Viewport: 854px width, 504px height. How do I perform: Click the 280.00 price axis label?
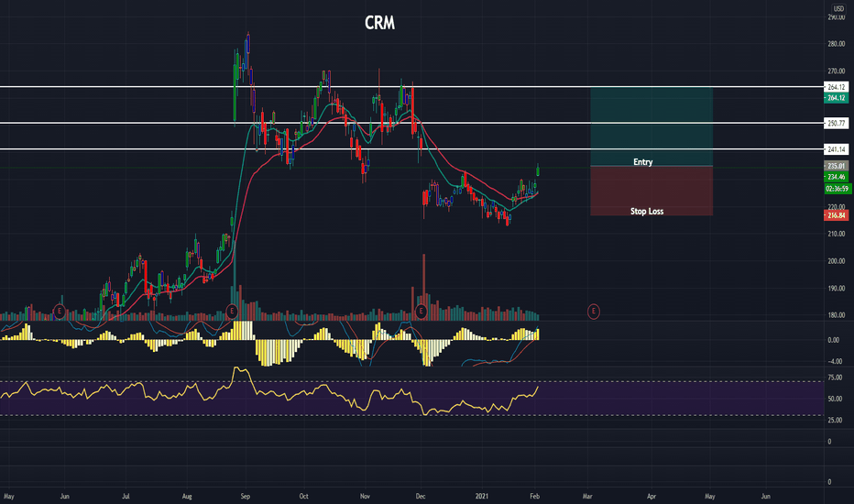click(836, 44)
